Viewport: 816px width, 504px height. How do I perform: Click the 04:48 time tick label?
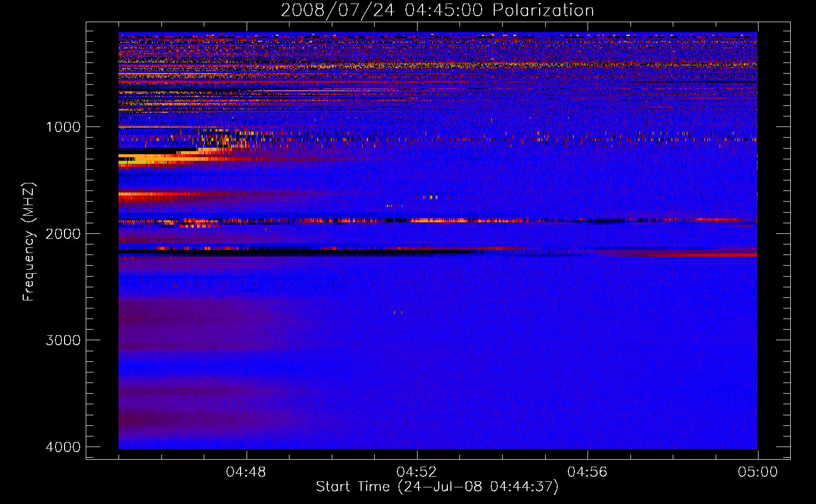coord(246,472)
